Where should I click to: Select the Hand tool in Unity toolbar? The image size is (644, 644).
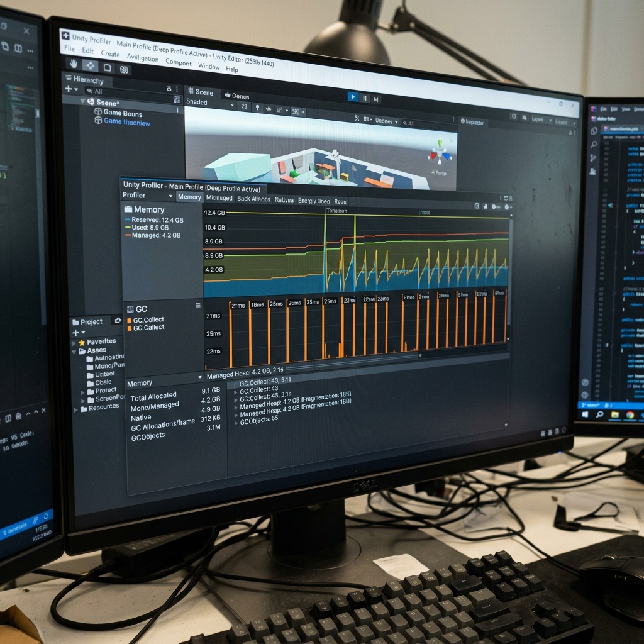pos(74,64)
